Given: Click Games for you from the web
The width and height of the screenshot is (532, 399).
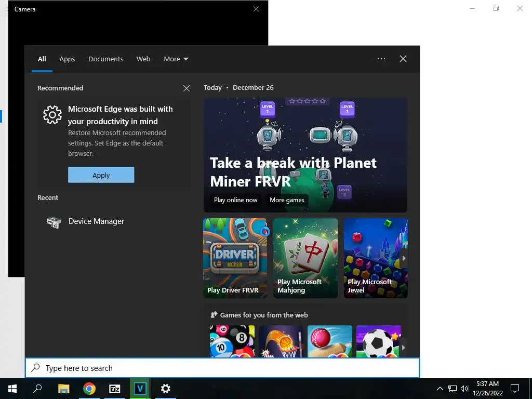Looking at the screenshot, I should (x=263, y=315).
